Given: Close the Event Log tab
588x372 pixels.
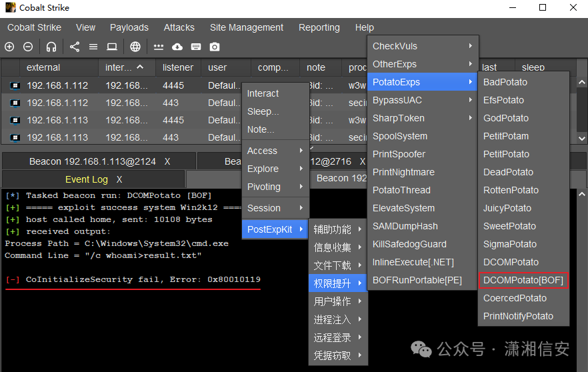Looking at the screenshot, I should [119, 179].
